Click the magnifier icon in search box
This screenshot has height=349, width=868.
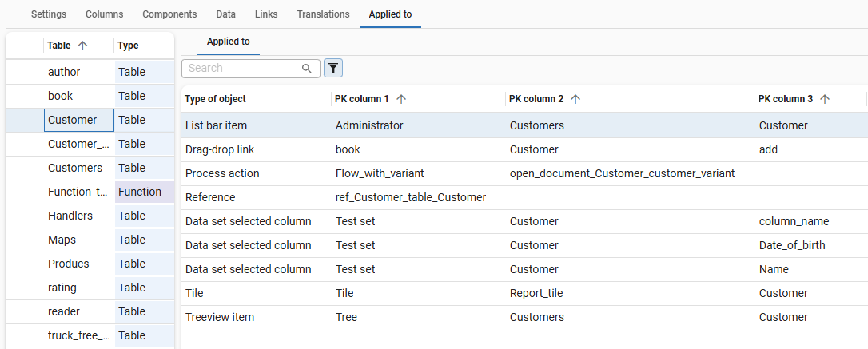(x=306, y=69)
